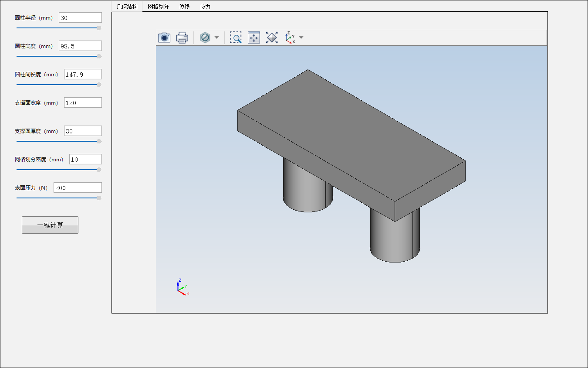Screen dimensions: 588x368
Task: Open the 应力 tab
Action: point(206,7)
